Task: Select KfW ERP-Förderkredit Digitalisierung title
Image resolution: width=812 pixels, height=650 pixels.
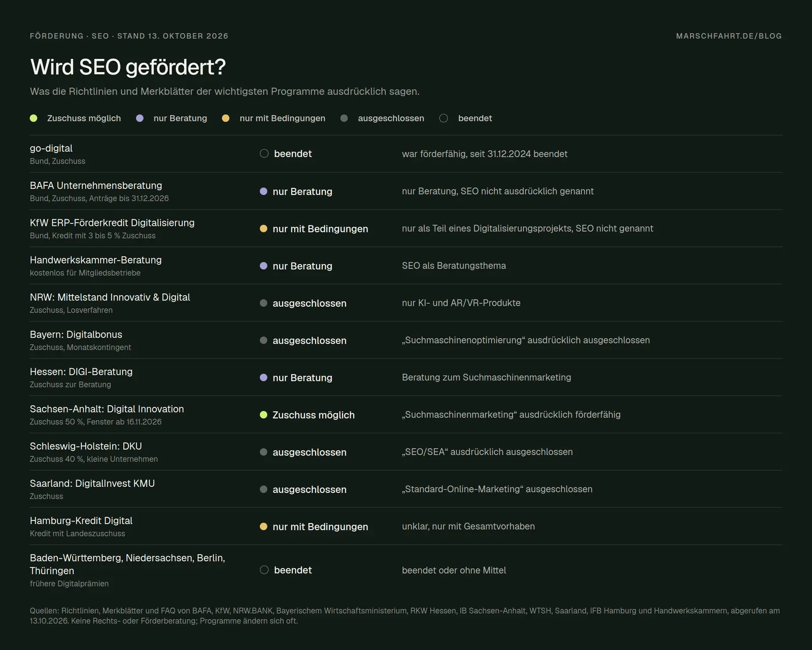Action: pyautogui.click(x=112, y=222)
